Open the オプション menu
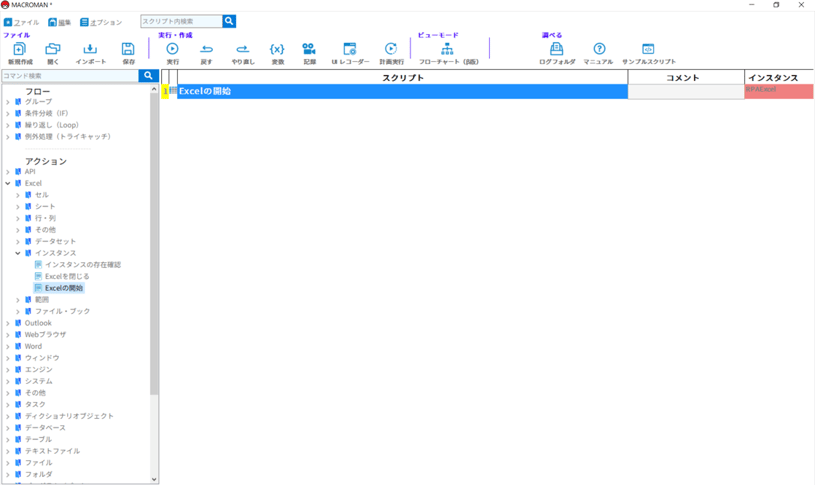This screenshot has height=485, width=815. (101, 22)
